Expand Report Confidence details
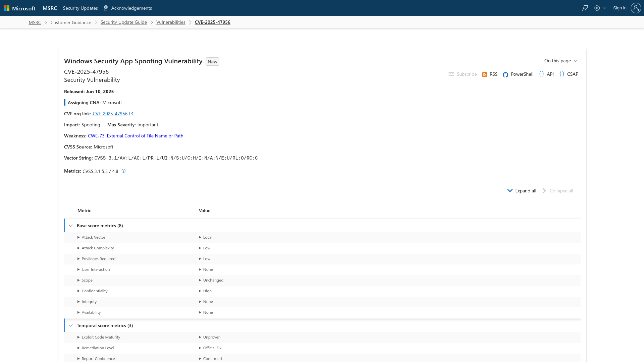Image resolution: width=644 pixels, height=362 pixels. click(x=96, y=359)
